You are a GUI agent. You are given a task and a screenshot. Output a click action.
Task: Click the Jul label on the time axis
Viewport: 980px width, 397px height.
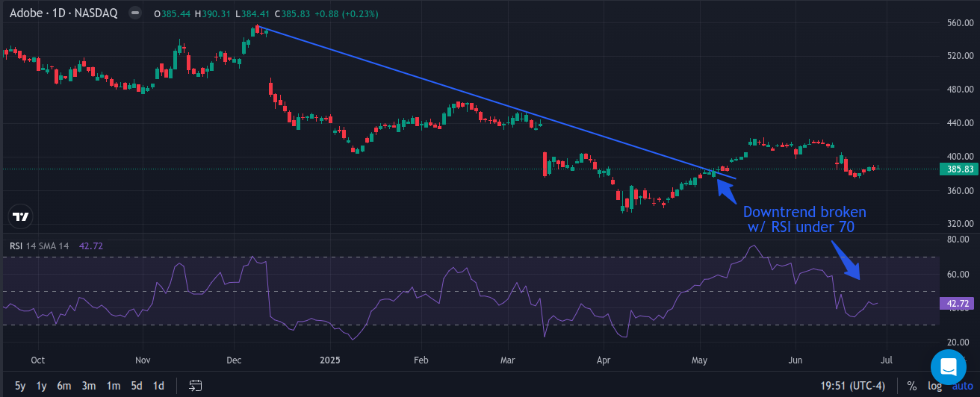pyautogui.click(x=887, y=360)
